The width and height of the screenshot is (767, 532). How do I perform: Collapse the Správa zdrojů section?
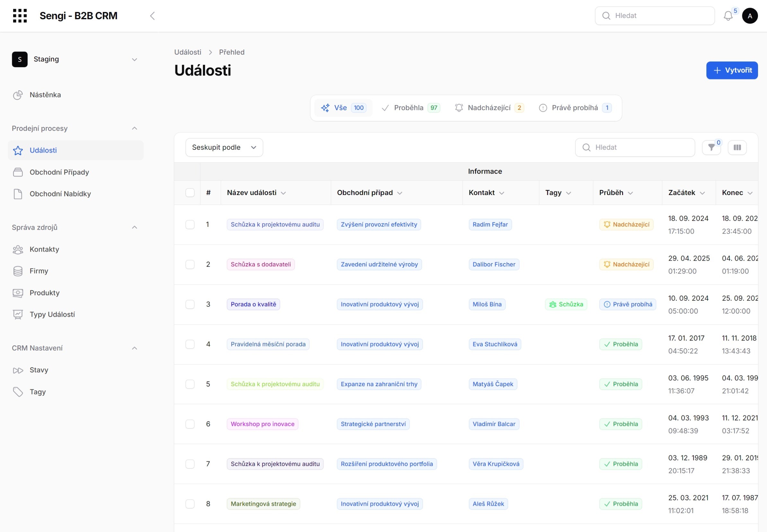134,227
